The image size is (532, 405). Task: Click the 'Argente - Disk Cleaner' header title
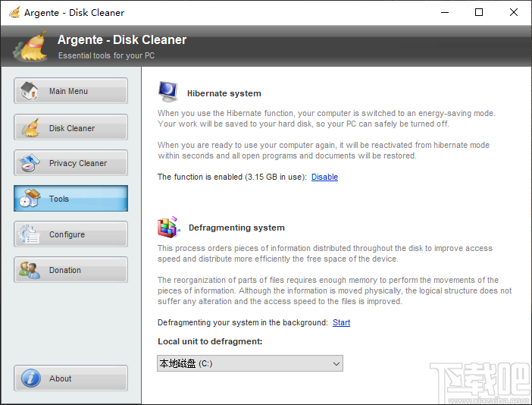click(122, 39)
